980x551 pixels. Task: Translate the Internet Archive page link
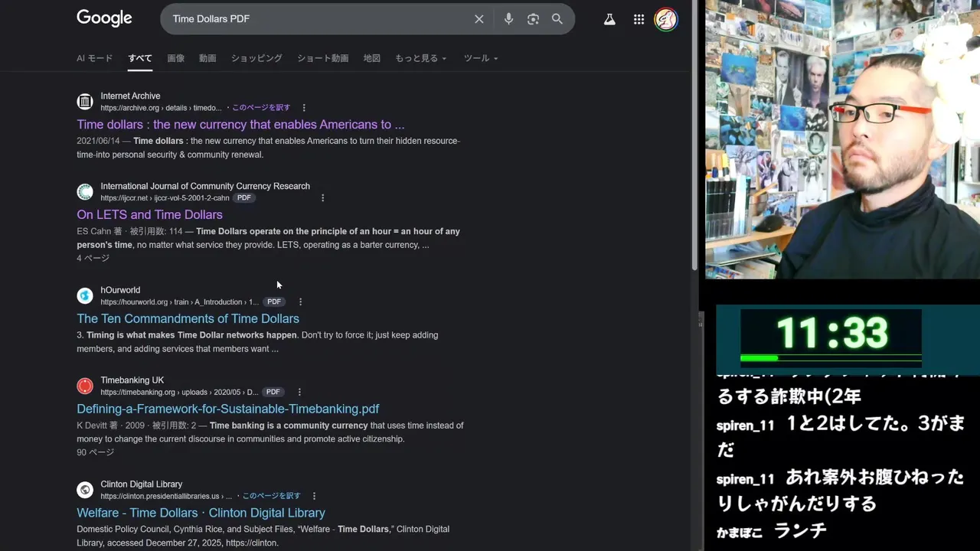click(261, 108)
